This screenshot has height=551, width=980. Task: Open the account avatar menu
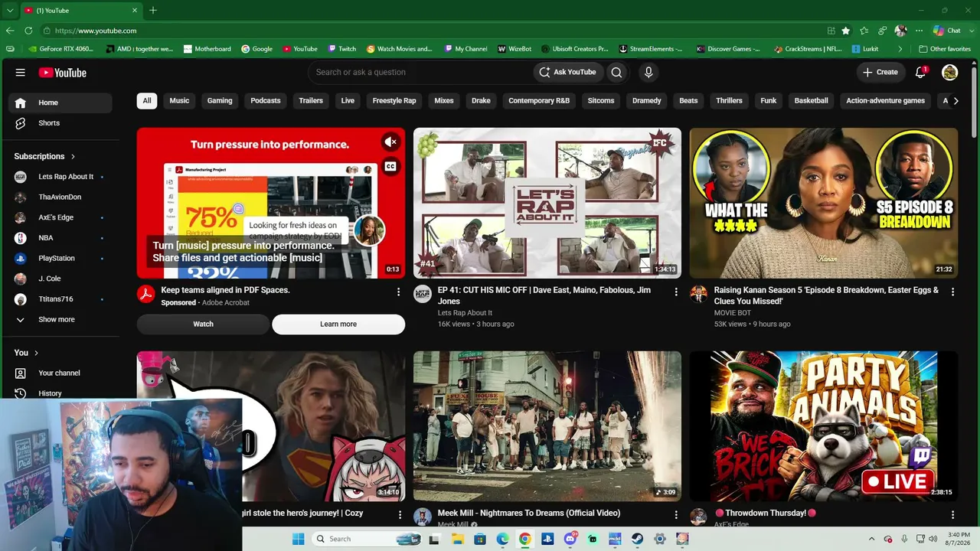[949, 72]
